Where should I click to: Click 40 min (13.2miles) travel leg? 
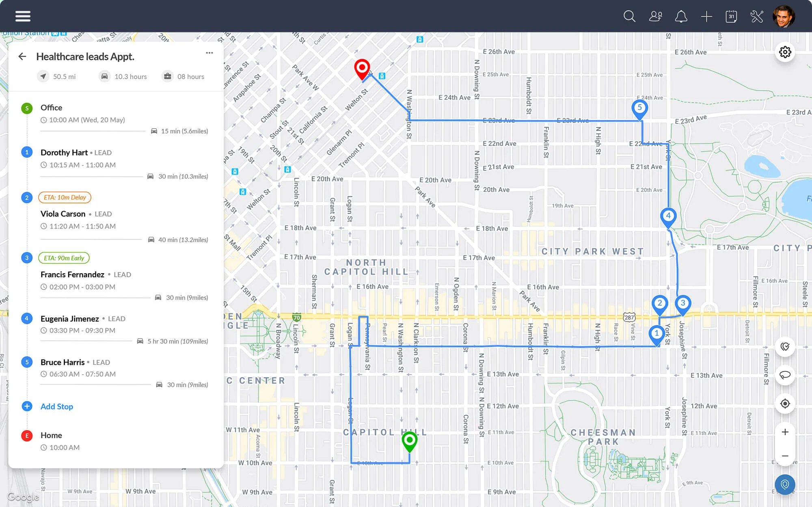pos(178,240)
